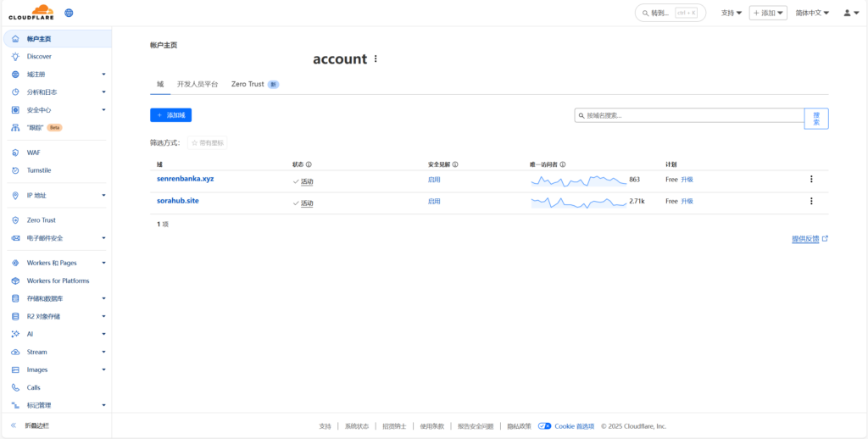This screenshot has width=868, height=439.
Task: Click the Turnstile icon
Action: click(15, 170)
